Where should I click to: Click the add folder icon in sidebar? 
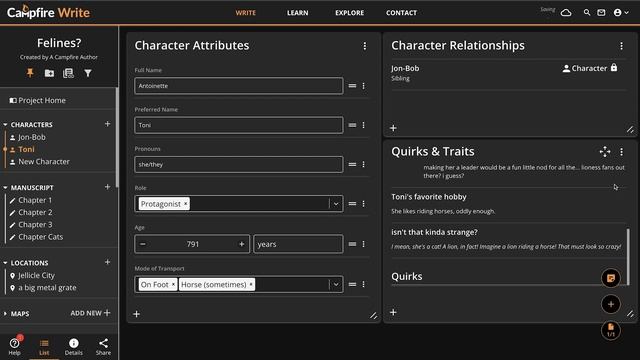[x=49, y=73]
